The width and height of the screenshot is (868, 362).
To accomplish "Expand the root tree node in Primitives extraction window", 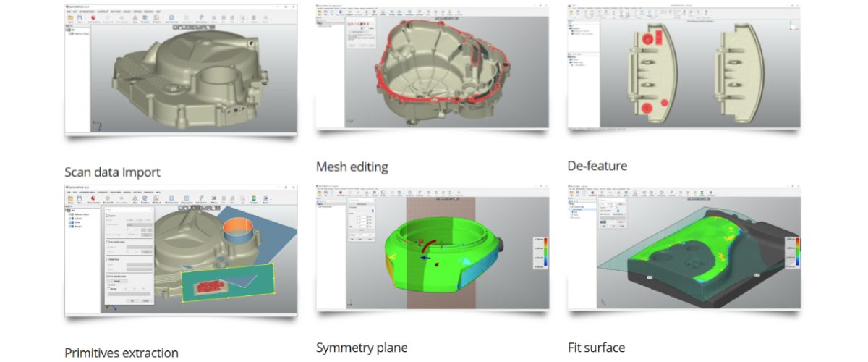I will point(67,209).
